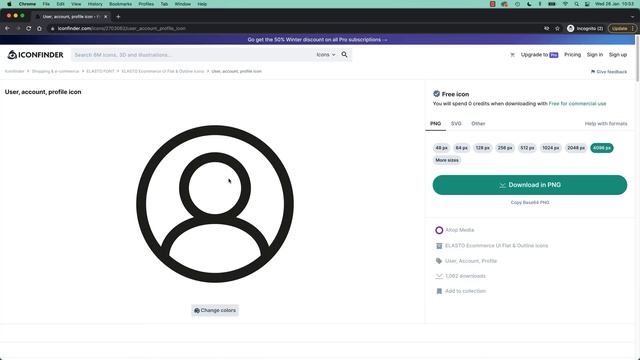Open the Icons search type dropdown
The height and width of the screenshot is (360, 640).
point(326,55)
